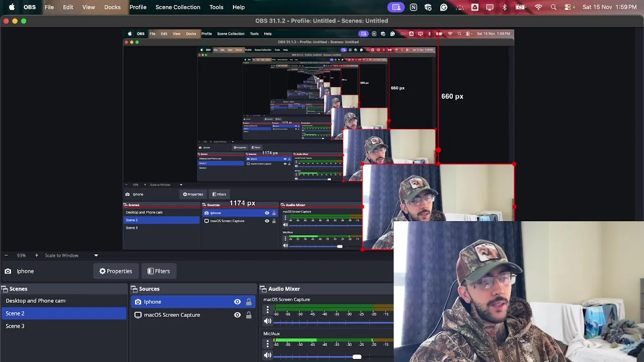Open the Scale to Window dropdown arrow
The width and height of the screenshot is (644, 362).
pyautogui.click(x=96, y=255)
